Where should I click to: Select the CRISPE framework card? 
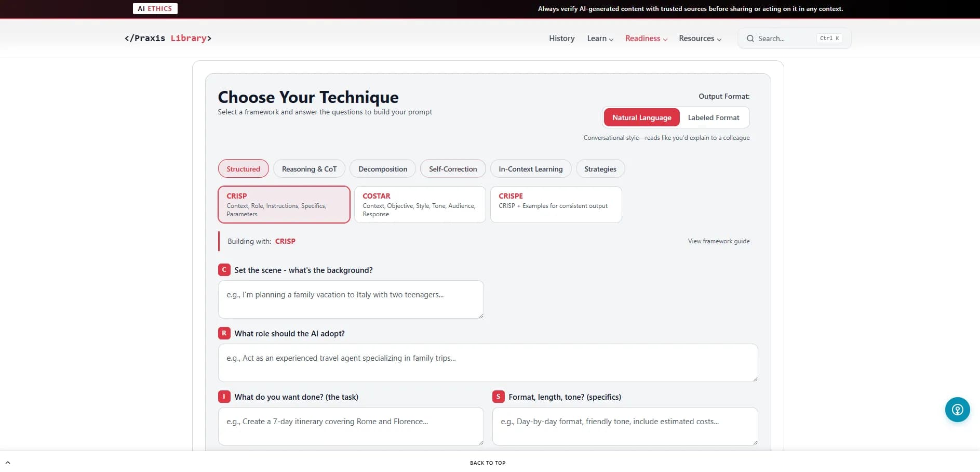(556, 205)
